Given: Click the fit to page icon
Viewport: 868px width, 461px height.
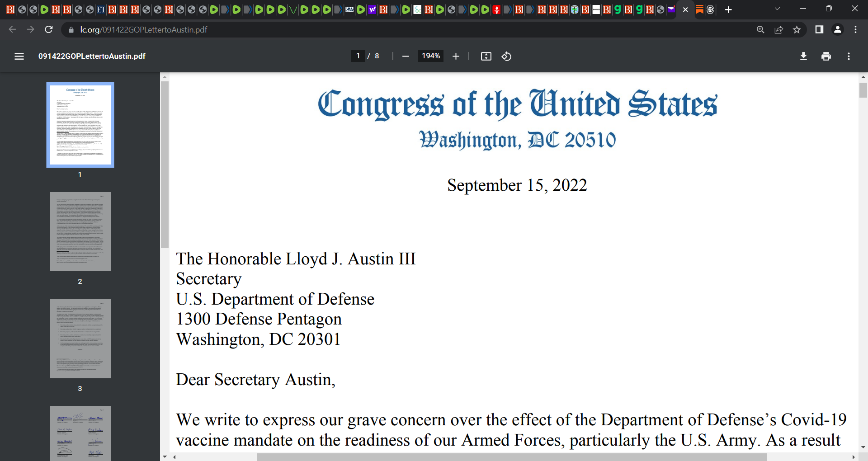Looking at the screenshot, I should click(x=486, y=56).
